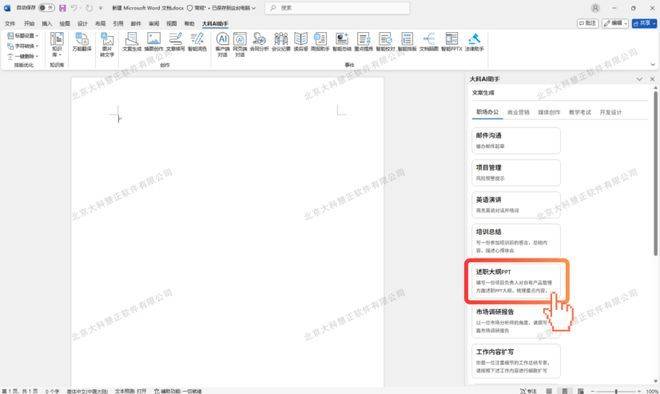This screenshot has width=660, height=394.
Task: Open the 大科AI助手 pane options chevron
Action: pyautogui.click(x=639, y=79)
